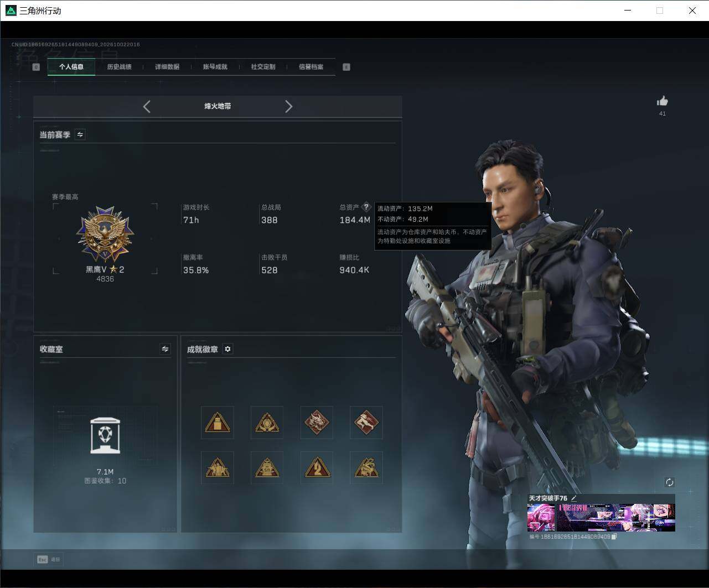This screenshot has height=588, width=709.
Task: Go to previous mode with left chevron
Action: [x=147, y=107]
